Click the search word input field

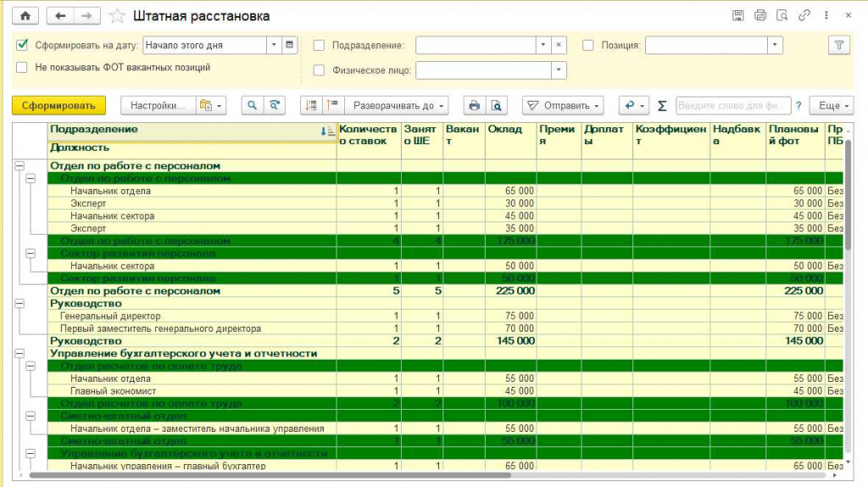point(732,105)
